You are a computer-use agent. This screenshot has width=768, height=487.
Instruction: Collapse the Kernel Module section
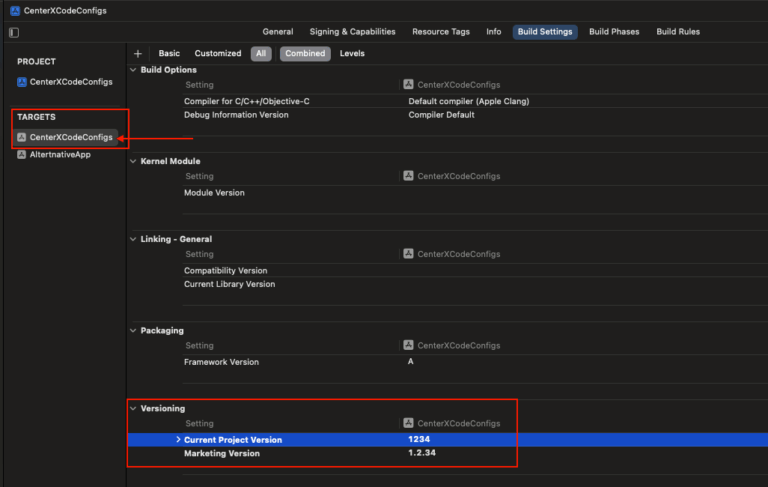click(133, 161)
